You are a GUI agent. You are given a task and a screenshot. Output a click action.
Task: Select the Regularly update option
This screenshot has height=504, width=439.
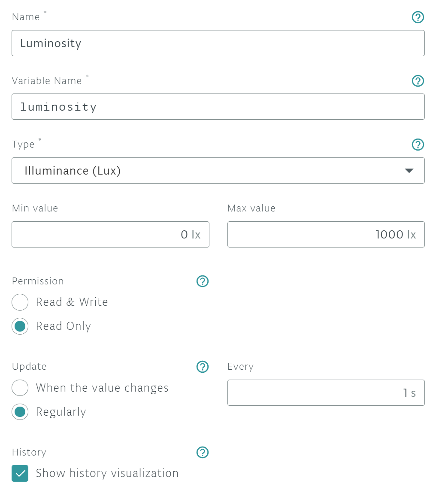click(x=20, y=412)
